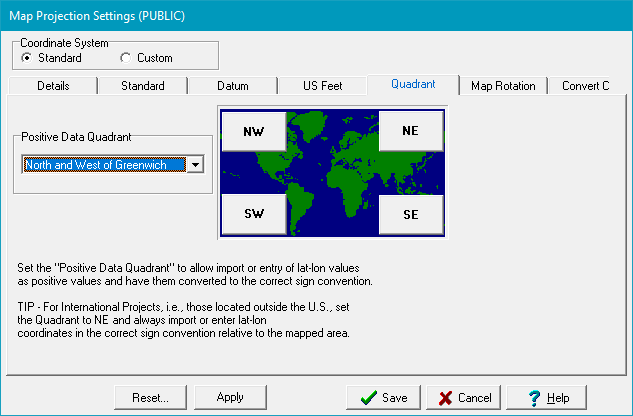The width and height of the screenshot is (633, 416).
Task: Select the Custom coordinate system radio
Action: pyautogui.click(x=125, y=58)
